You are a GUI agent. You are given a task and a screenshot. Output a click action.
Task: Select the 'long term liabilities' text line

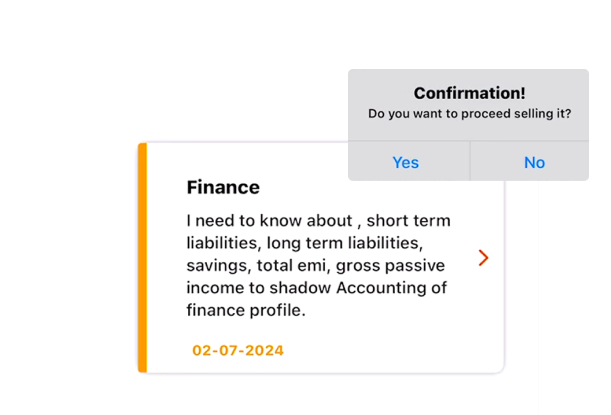click(x=344, y=243)
